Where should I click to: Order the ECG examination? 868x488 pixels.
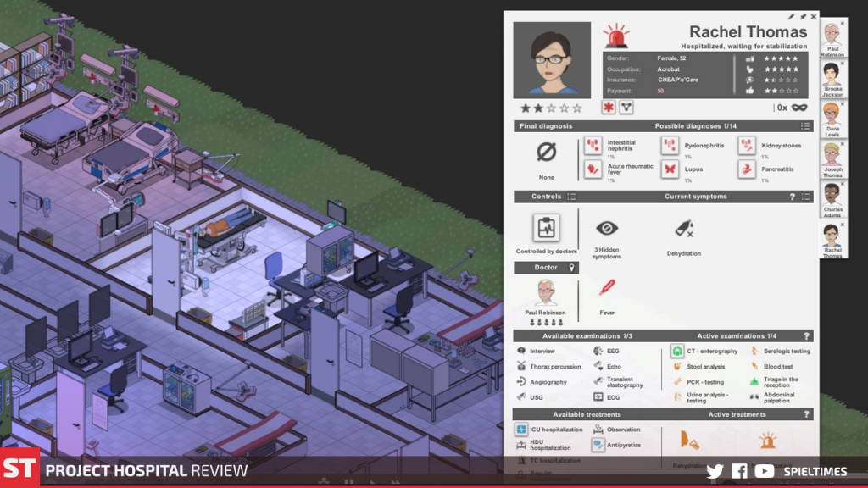pos(607,397)
